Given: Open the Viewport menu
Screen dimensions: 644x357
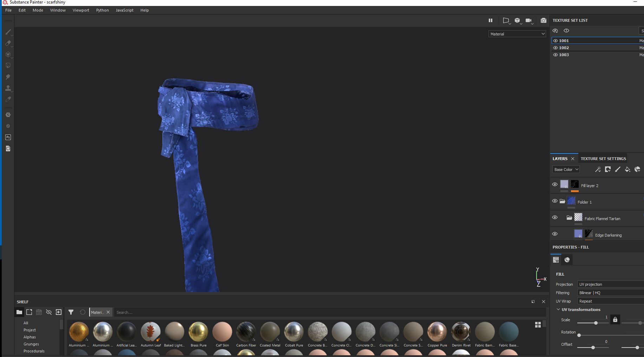Looking at the screenshot, I should click(x=81, y=10).
